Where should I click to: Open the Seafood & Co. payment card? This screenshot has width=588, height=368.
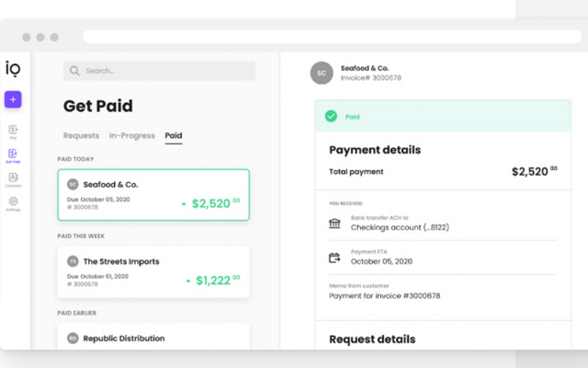tap(153, 195)
